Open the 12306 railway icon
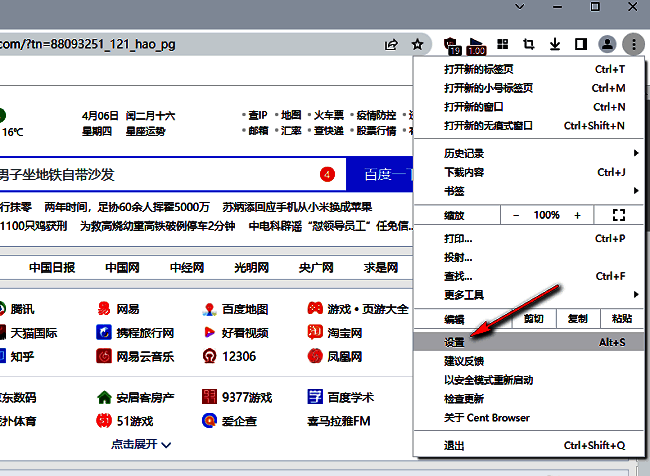 209,356
